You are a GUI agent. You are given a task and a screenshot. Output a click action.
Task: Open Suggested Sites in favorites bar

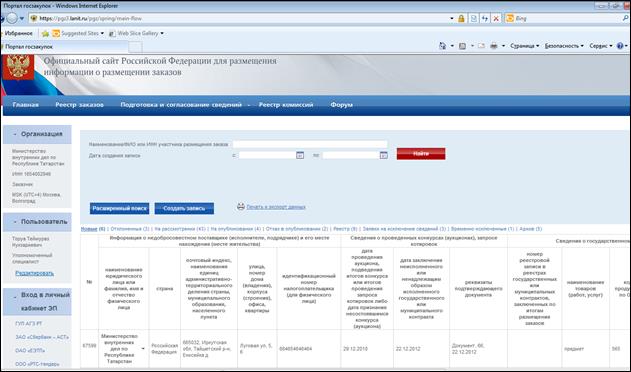coord(78,33)
